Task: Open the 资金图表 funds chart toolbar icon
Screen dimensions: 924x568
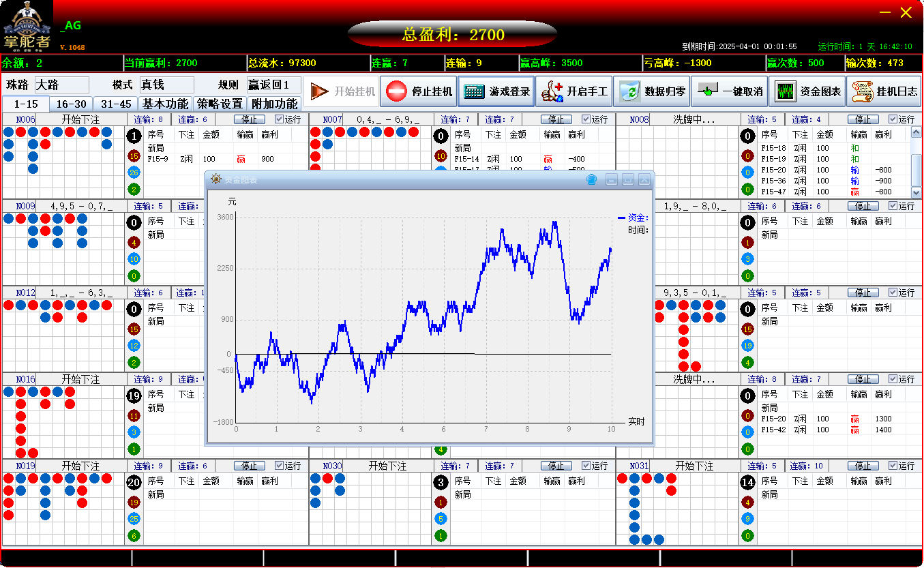Action: (807, 91)
